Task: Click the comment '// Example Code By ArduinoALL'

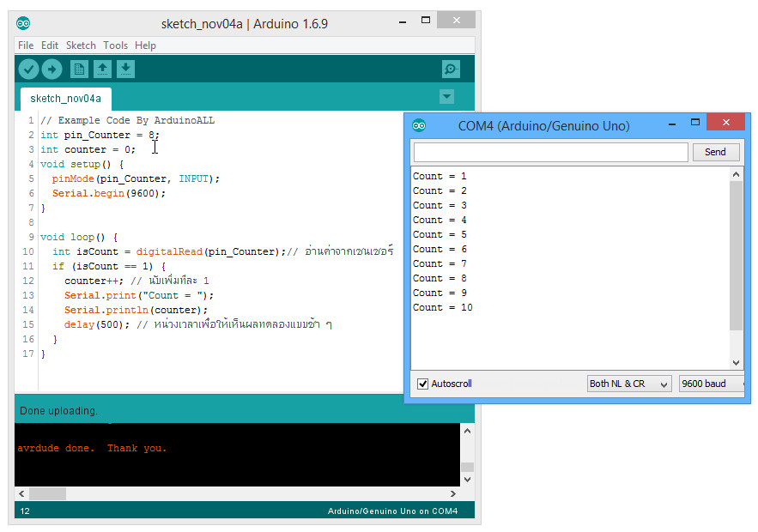Action: point(127,120)
